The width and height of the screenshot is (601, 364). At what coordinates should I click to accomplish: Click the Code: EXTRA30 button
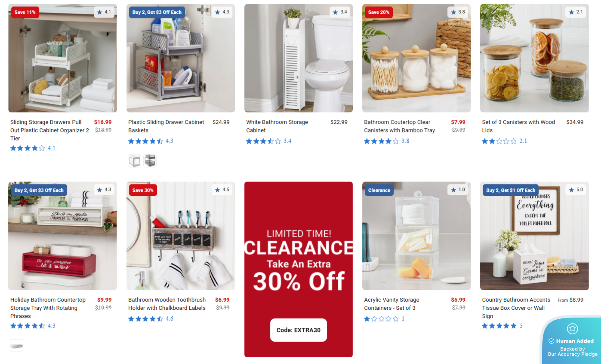(299, 330)
